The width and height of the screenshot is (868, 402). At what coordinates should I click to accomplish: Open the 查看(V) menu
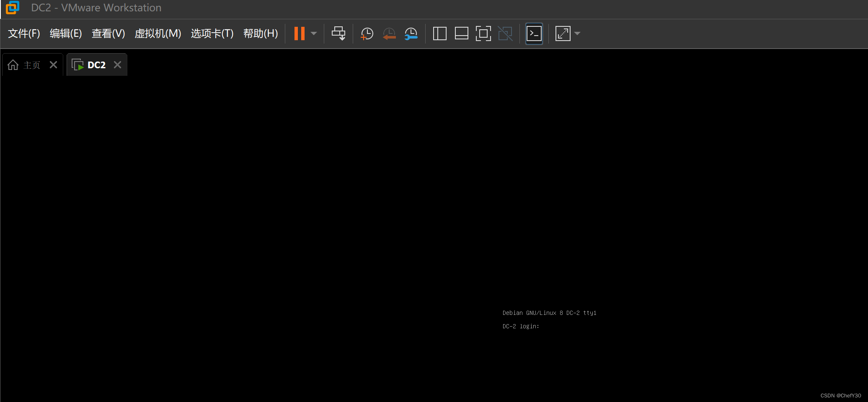pos(108,33)
